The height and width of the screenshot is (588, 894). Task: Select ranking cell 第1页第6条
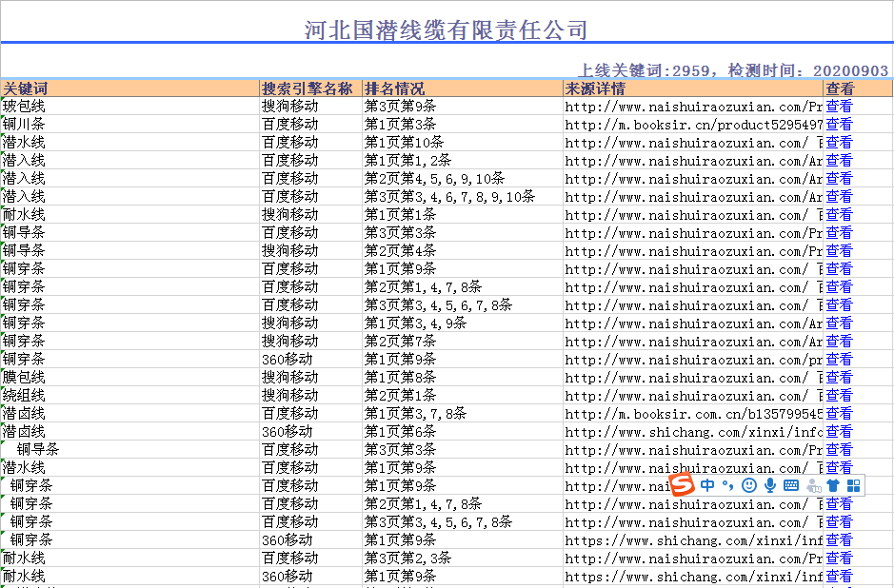(463, 431)
